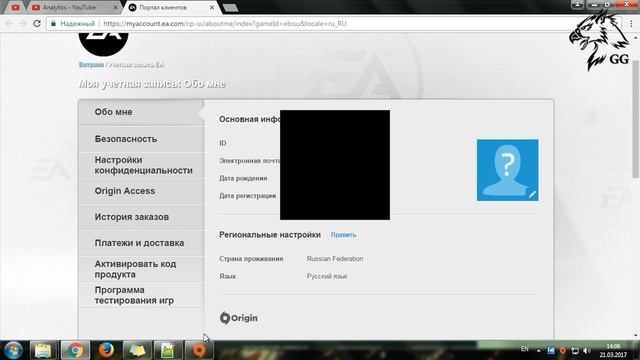This screenshot has height=360, width=640.
Task: Click the address bar URL field
Action: [x=327, y=24]
